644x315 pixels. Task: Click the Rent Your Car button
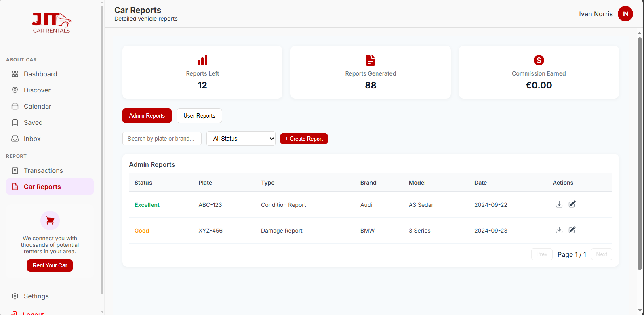point(50,265)
